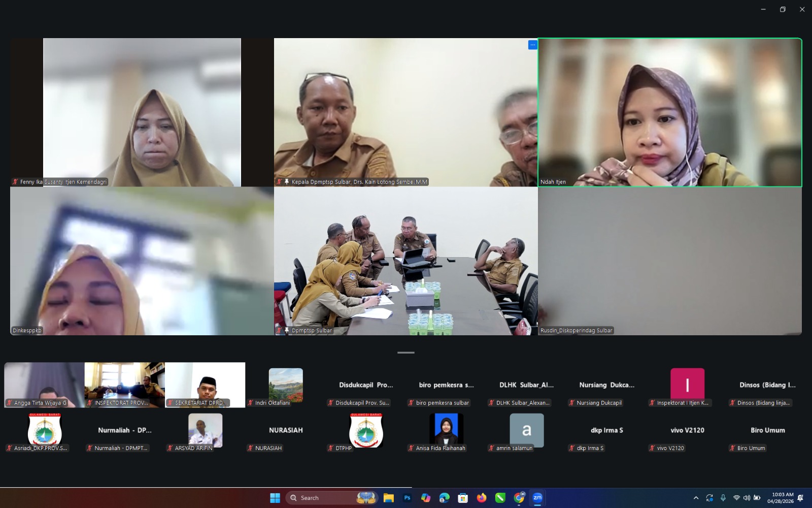This screenshot has height=508, width=812.
Task: Select Angga Tirta Wijaya G video thumbnail
Action: coord(44,384)
